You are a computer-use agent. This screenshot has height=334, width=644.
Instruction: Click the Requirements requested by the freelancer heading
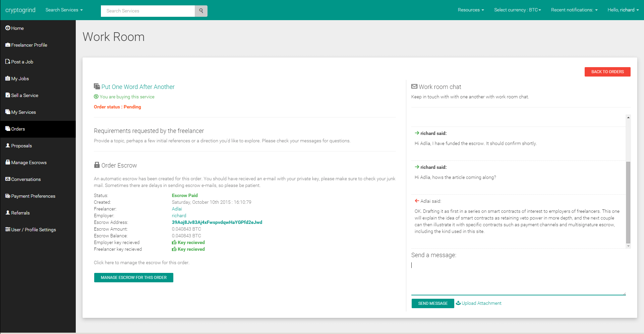click(x=149, y=131)
